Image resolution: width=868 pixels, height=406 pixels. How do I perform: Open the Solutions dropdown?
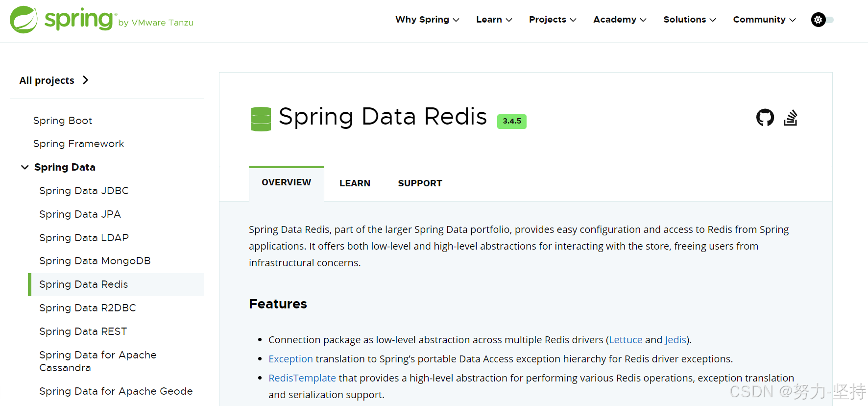(689, 20)
